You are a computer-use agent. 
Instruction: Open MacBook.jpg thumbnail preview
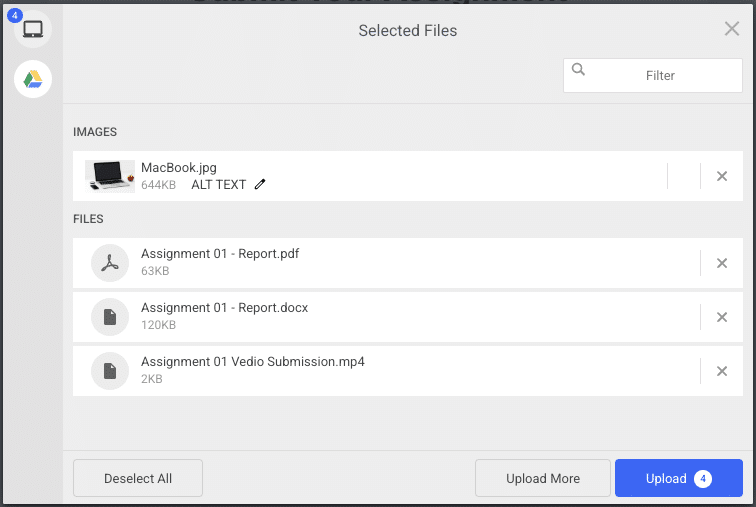(x=110, y=176)
